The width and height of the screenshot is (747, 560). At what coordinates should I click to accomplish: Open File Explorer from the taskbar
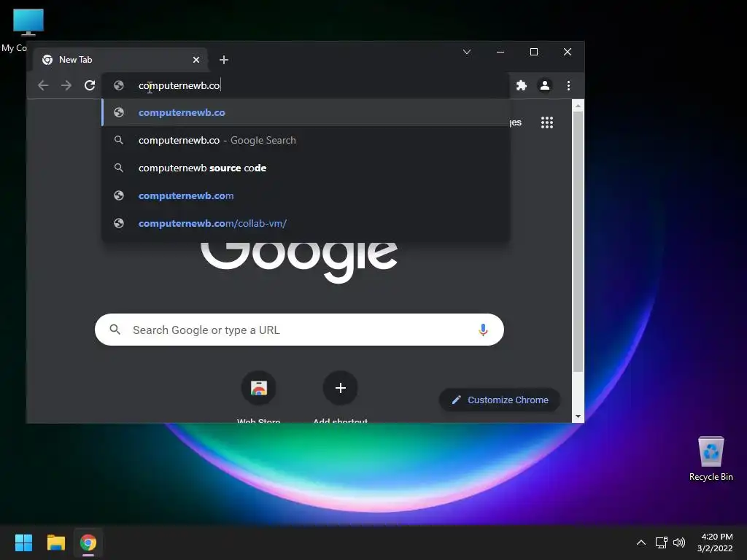tap(55, 542)
